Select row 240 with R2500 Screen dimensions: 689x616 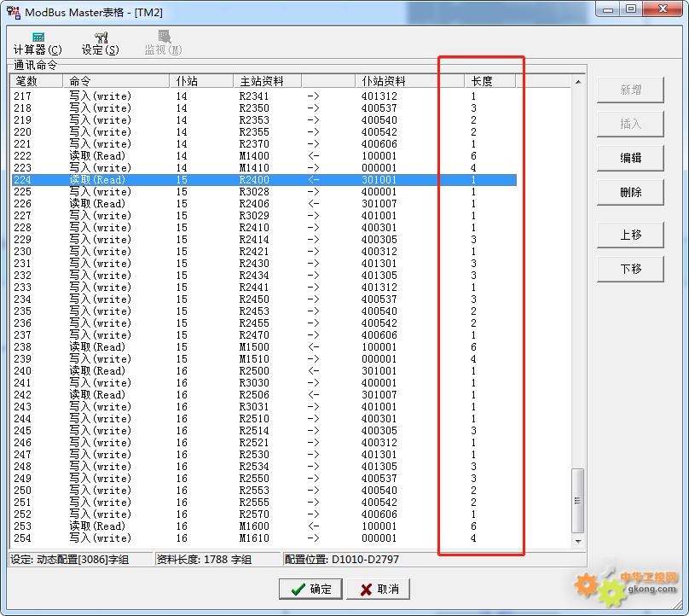point(263,370)
